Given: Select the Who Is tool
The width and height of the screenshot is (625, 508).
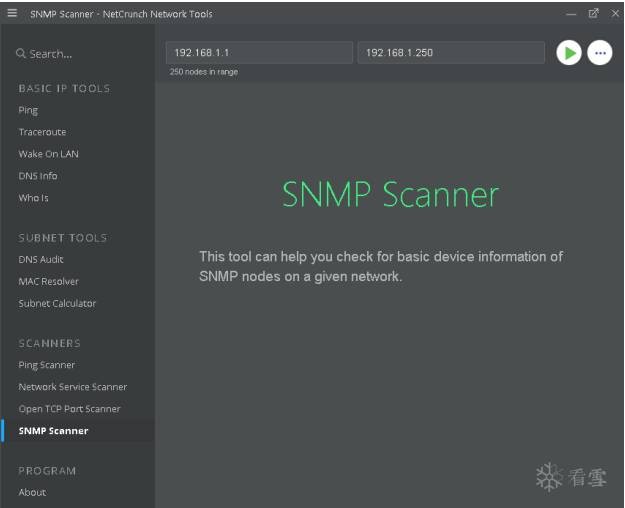Looking at the screenshot, I should click(x=33, y=198).
